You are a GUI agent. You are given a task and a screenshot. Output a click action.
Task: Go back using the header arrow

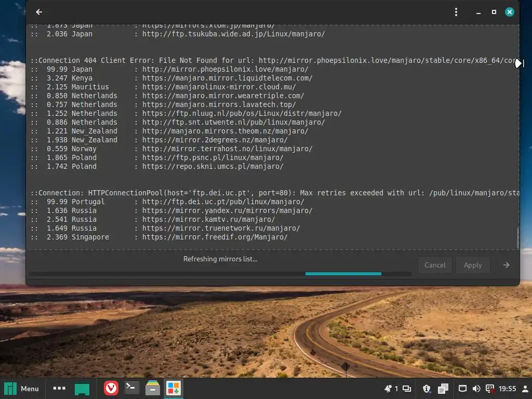pos(39,12)
